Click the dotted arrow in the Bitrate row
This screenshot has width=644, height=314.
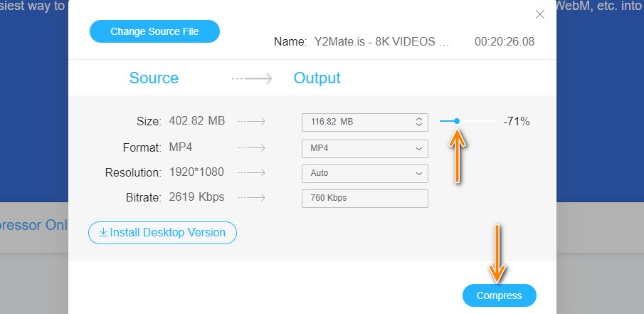coord(251,198)
